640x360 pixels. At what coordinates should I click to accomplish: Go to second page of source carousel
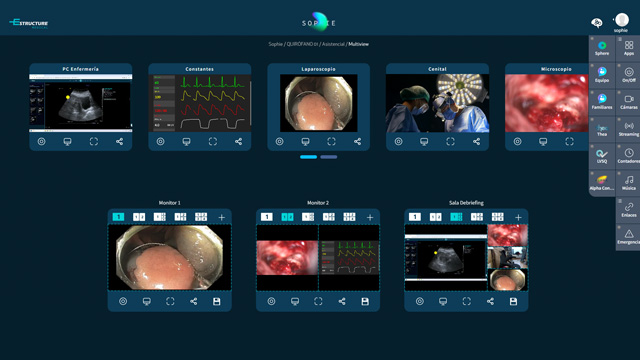(329, 157)
